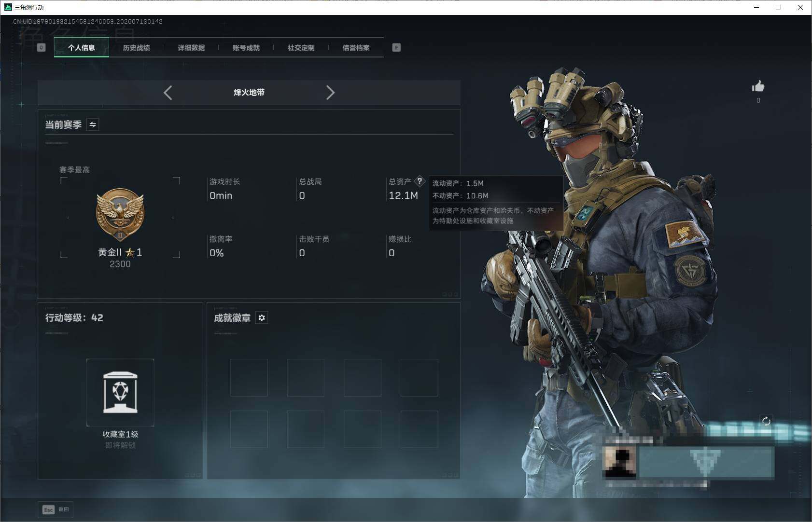Click the character refresh rotate icon
The height and width of the screenshot is (522, 812).
pyautogui.click(x=766, y=421)
